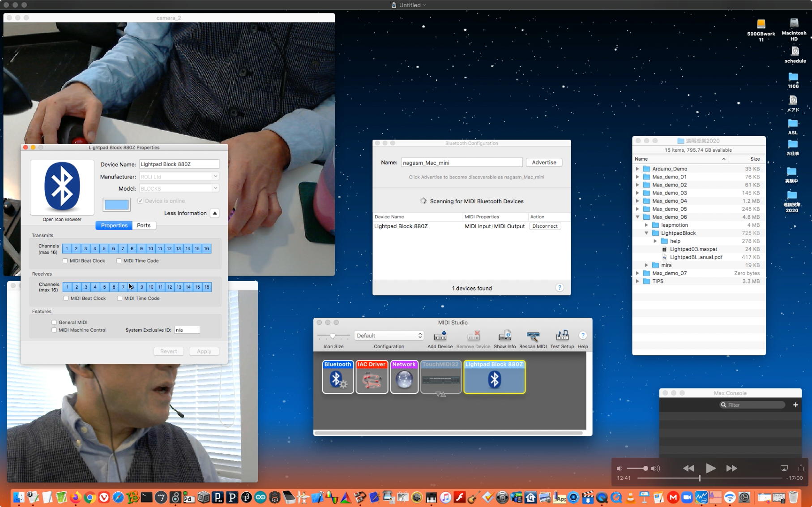Viewport: 812px width, 507px height.
Task: Check the General MIDI feature checkbox
Action: coord(54,322)
